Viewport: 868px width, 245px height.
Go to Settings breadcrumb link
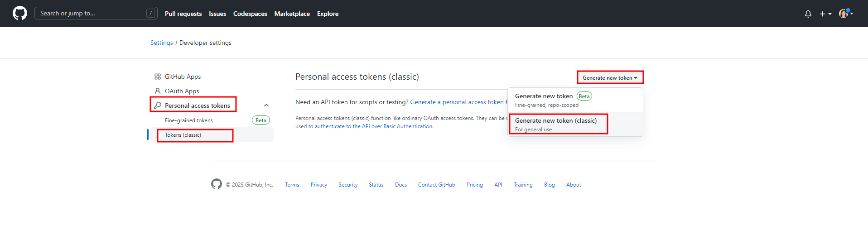(162, 43)
